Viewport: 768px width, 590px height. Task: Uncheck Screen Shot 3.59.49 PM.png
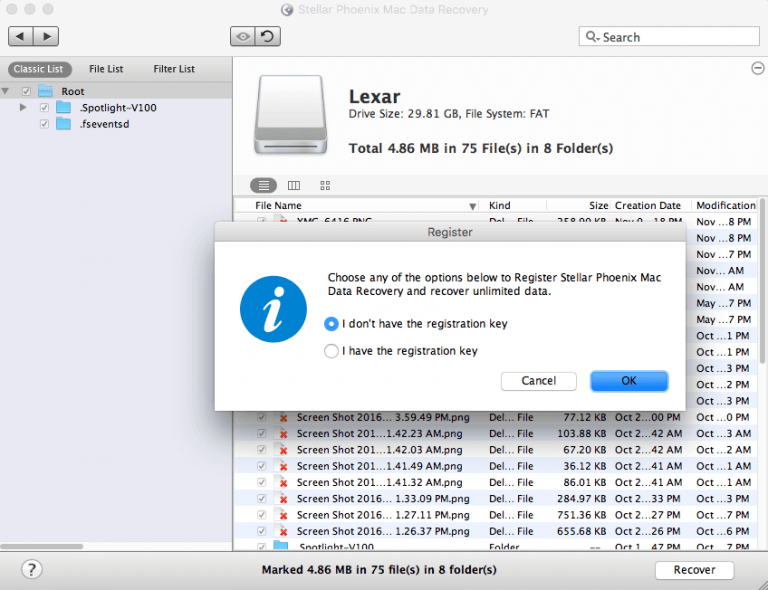[x=262, y=417]
